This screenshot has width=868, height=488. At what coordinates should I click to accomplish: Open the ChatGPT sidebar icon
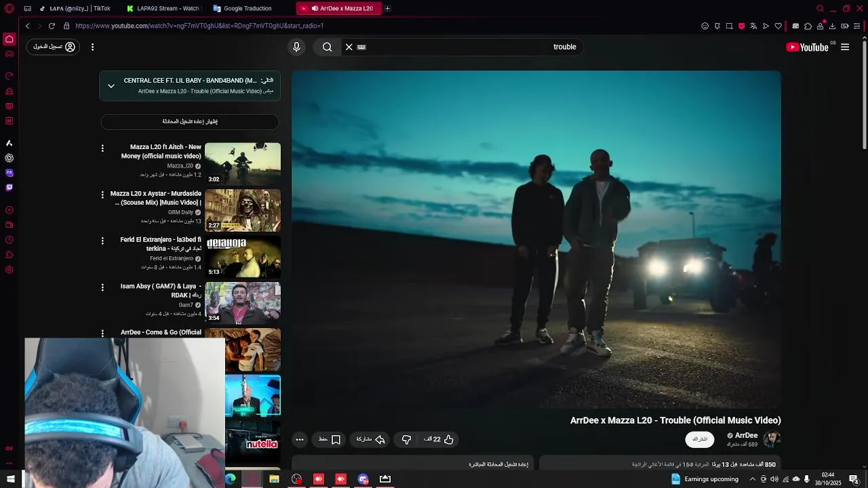click(9, 158)
